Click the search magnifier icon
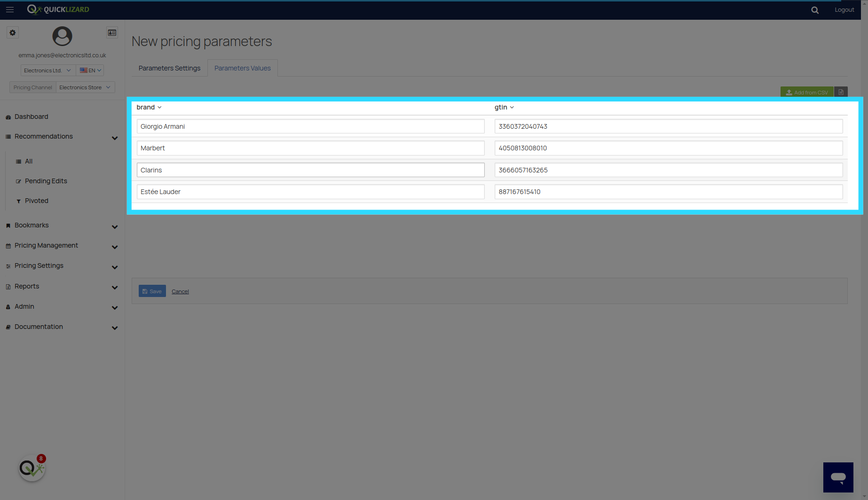Viewport: 868px width, 500px height. pyautogui.click(x=815, y=9)
